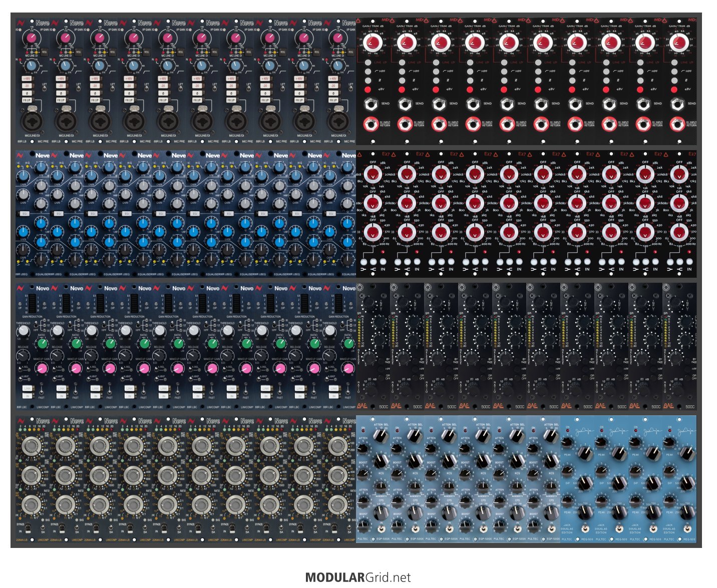Click the middle silver knob on the fourth Neve 2264A
This screenshot has height=588, width=717.
coord(133,475)
